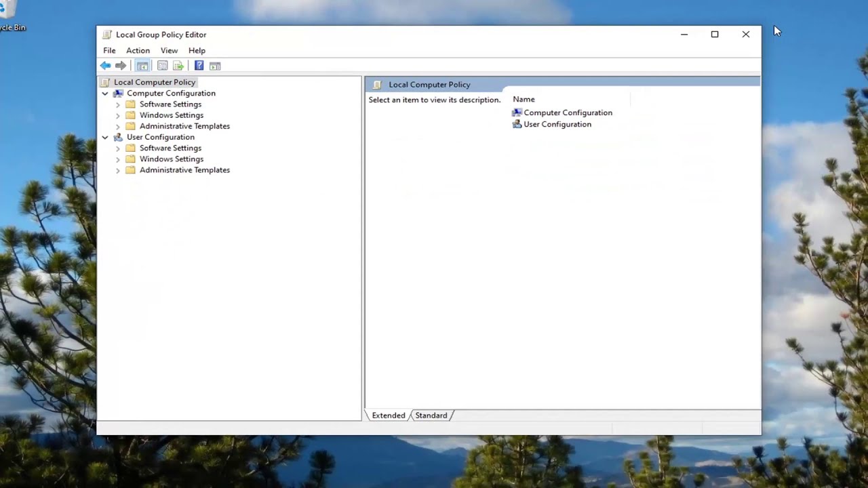Screen dimensions: 868x488
Task: Click the Export List toolbar icon
Action: coord(178,66)
